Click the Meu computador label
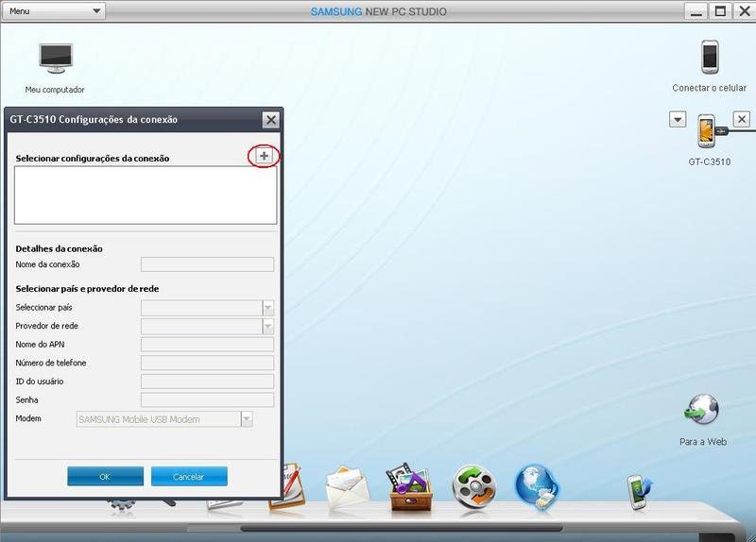756x542 pixels. pyautogui.click(x=55, y=90)
